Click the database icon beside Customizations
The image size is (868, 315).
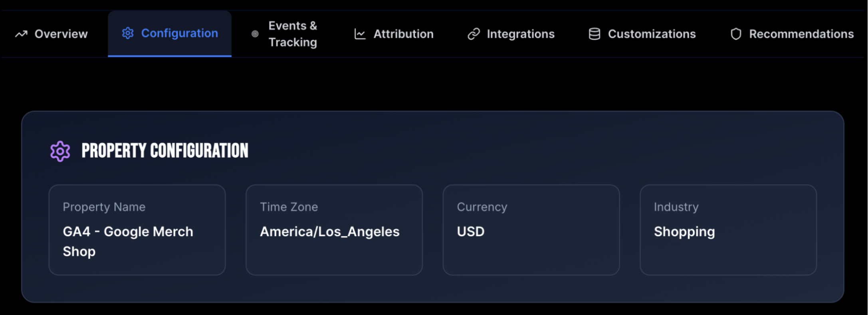point(594,34)
